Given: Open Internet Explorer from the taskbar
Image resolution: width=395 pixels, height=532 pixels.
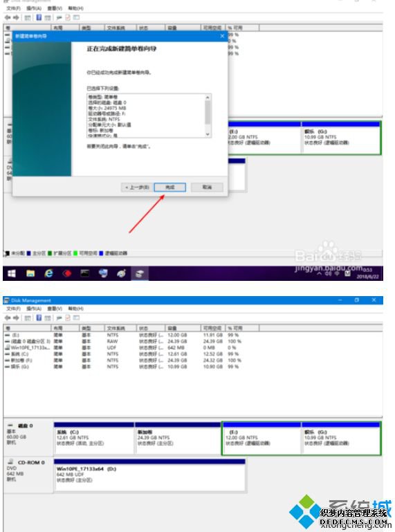Looking at the screenshot, I should pos(49,273).
